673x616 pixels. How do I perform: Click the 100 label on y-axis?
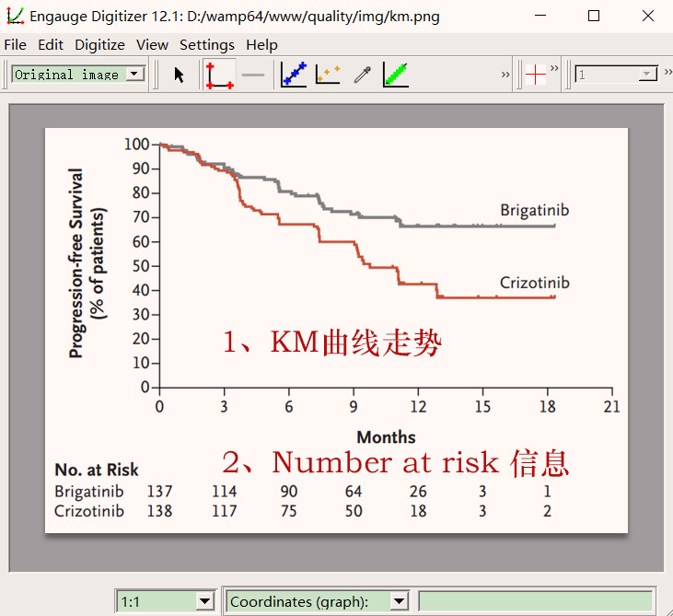(x=136, y=145)
